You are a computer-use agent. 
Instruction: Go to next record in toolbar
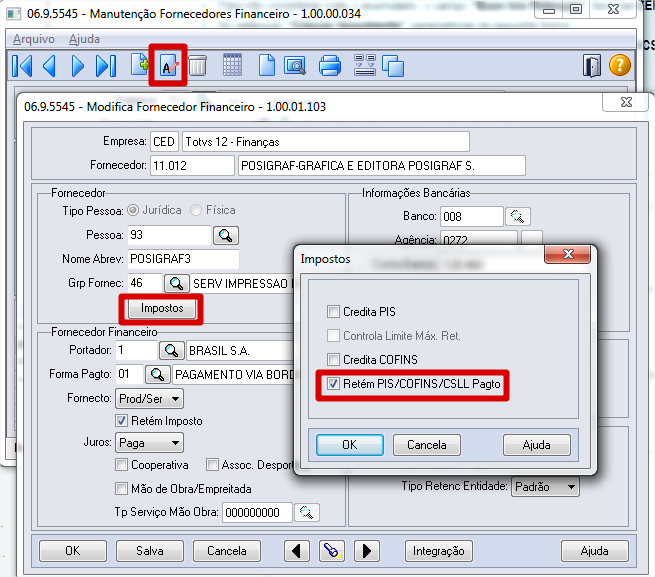coord(77,66)
